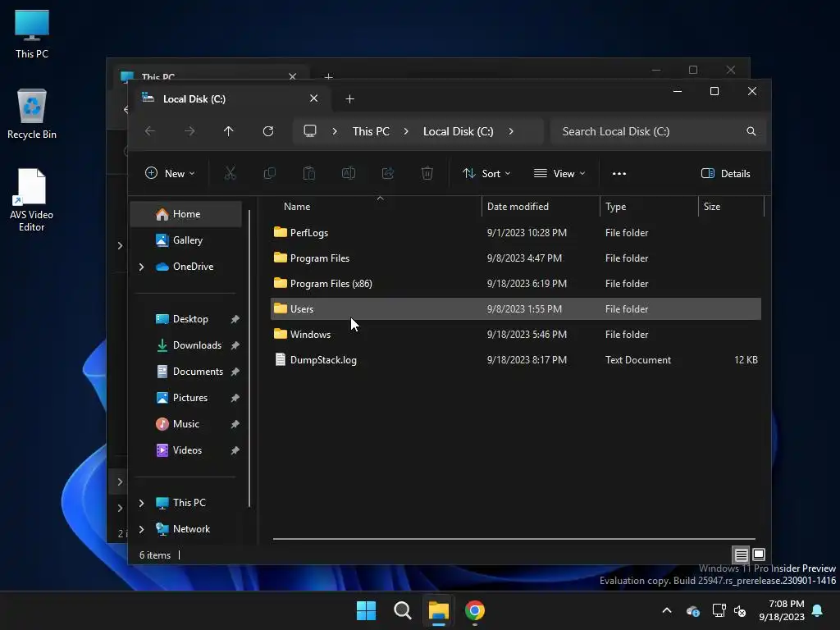Select Recycle Bin on desktop

click(x=32, y=114)
